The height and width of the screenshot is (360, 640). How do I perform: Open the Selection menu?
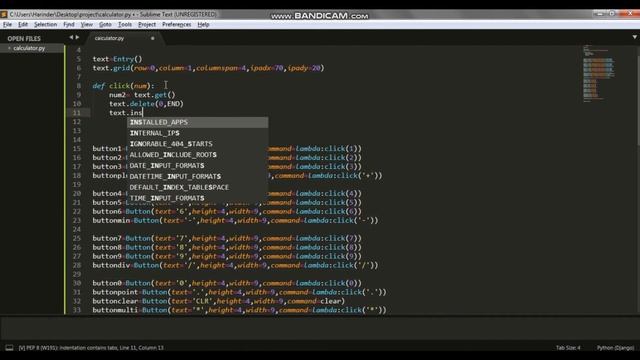click(45, 24)
